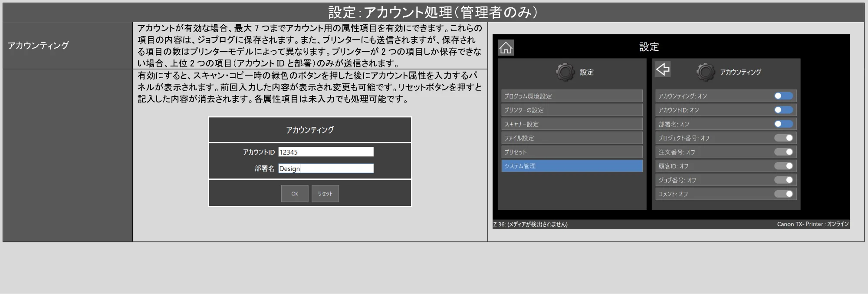Open ファイル設定 menu item
Image resolution: width=868 pixels, height=294 pixels.
(572, 138)
